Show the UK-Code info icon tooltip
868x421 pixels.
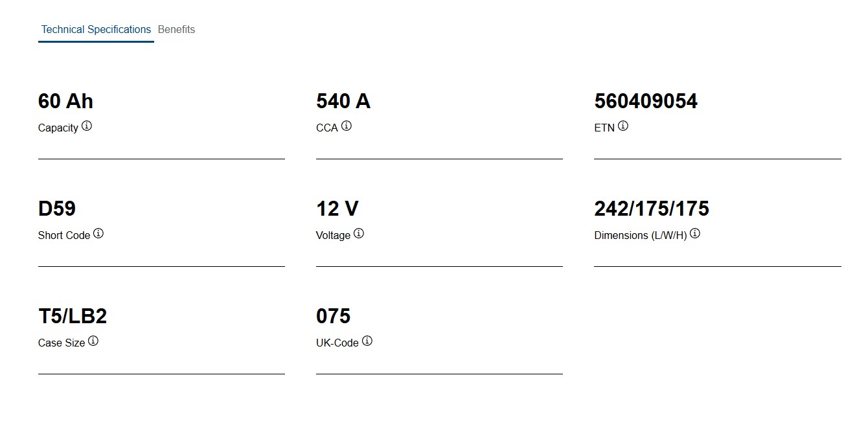[367, 341]
